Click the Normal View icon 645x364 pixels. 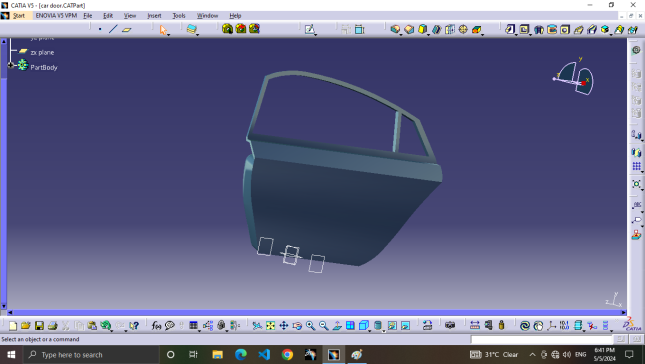tap(337, 326)
